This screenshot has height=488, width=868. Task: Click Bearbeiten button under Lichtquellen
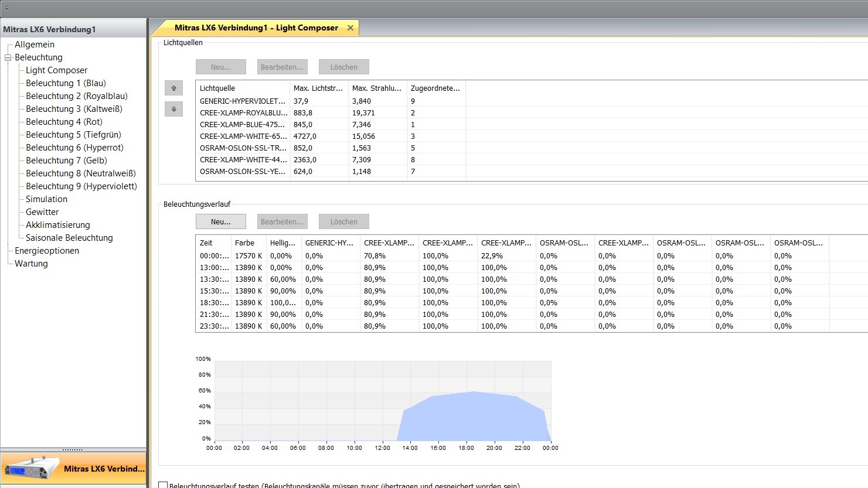click(282, 67)
